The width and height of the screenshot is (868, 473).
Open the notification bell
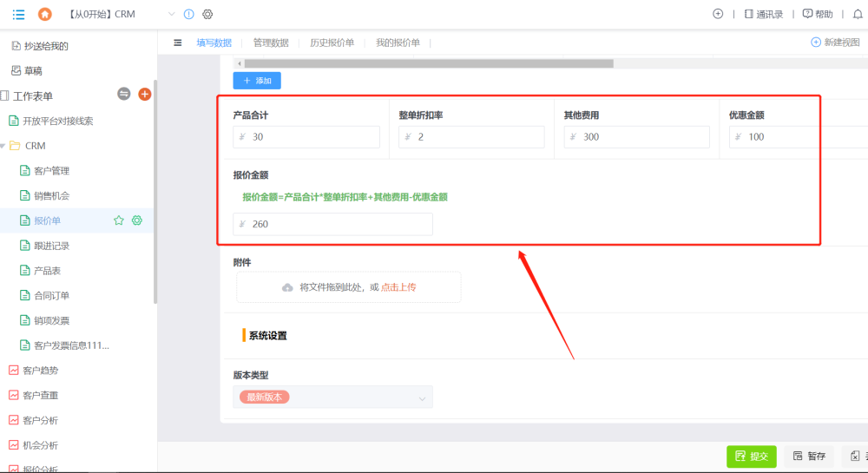(x=858, y=15)
